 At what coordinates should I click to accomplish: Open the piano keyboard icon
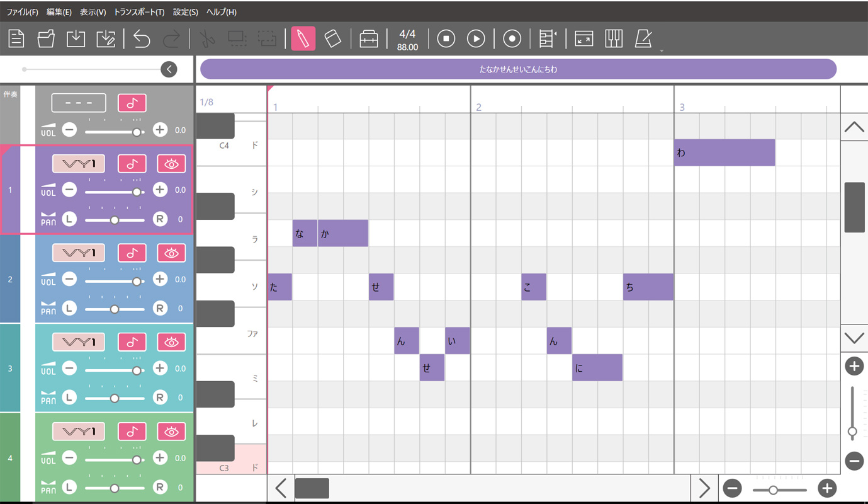[614, 39]
